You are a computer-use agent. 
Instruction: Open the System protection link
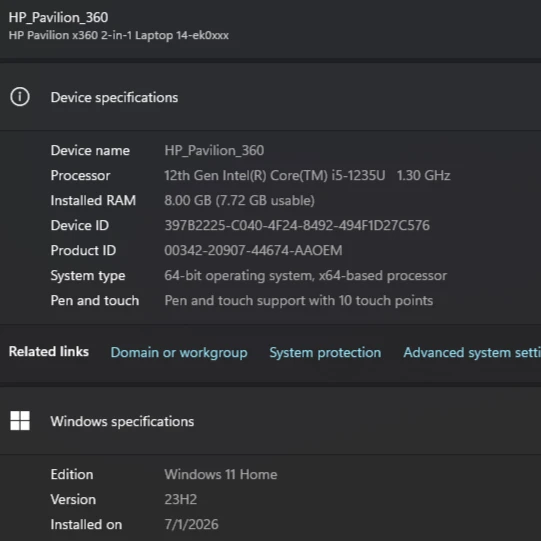point(325,353)
